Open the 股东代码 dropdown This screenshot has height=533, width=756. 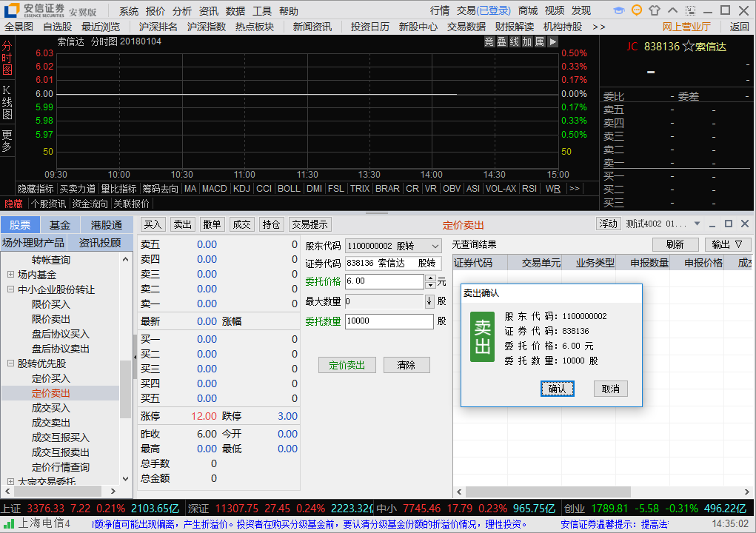pyautogui.click(x=435, y=247)
